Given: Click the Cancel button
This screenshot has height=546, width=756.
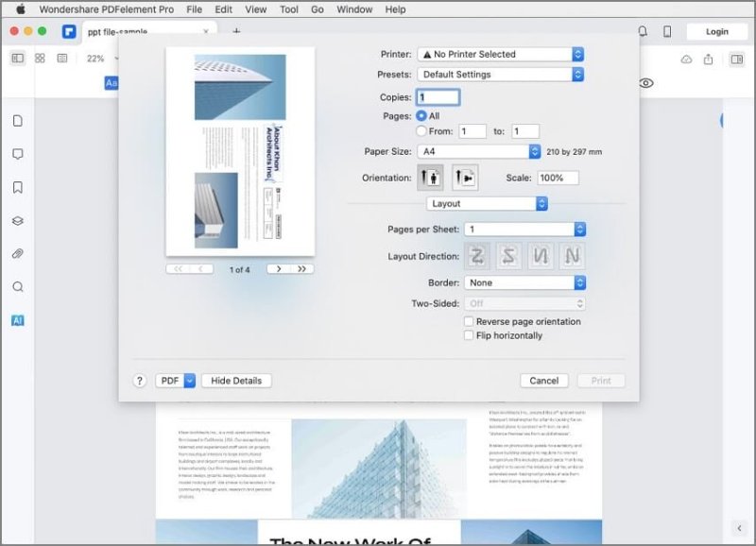Looking at the screenshot, I should 543,381.
